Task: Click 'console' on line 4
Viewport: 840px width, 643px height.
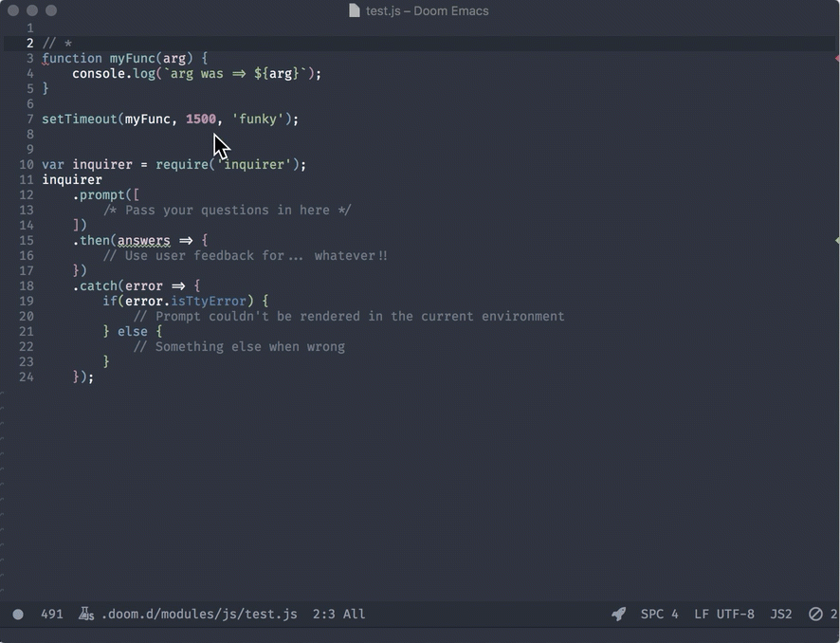Action: 99,73
